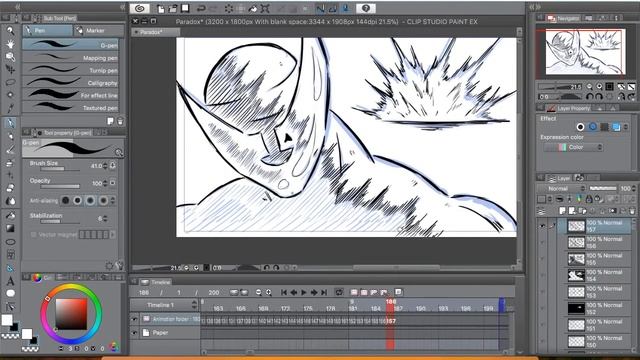Select the Gradient tool
This screenshot has height=360, width=640.
point(10,228)
